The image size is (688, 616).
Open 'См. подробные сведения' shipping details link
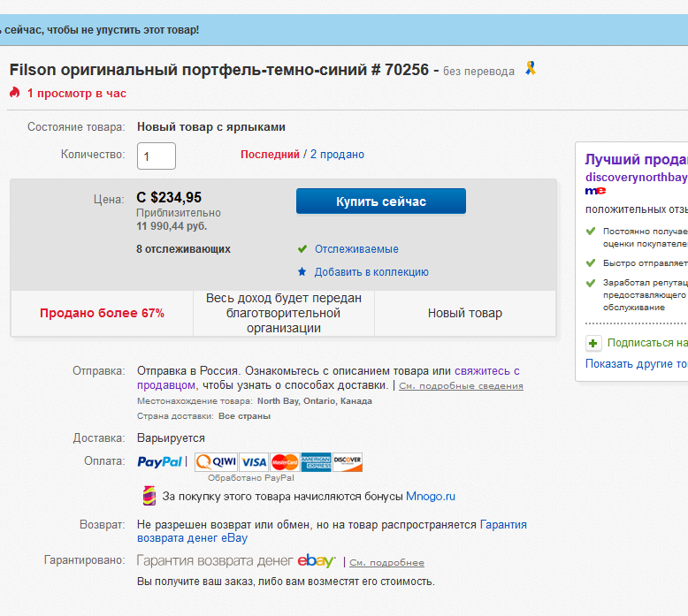(461, 386)
